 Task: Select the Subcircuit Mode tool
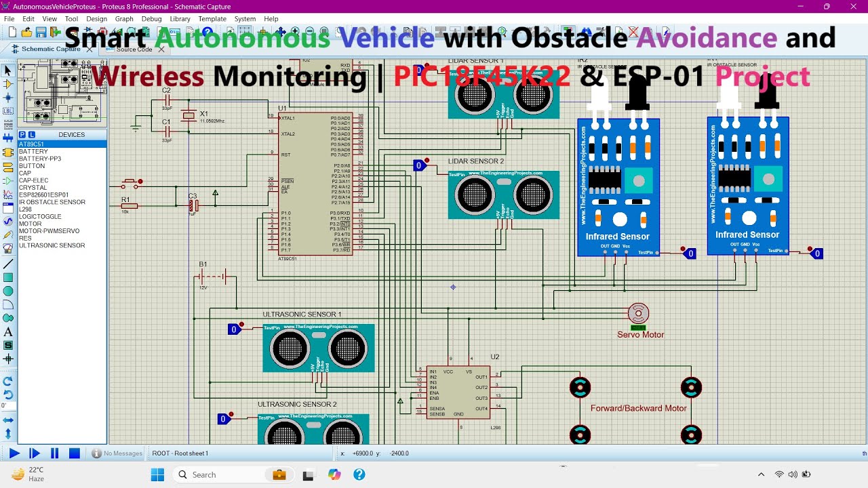[x=8, y=152]
